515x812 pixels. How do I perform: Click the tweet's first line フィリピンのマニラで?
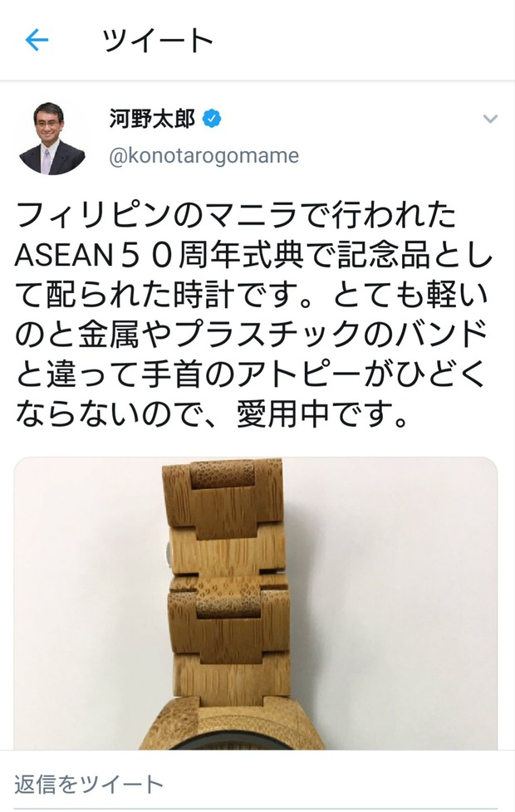[174, 215]
